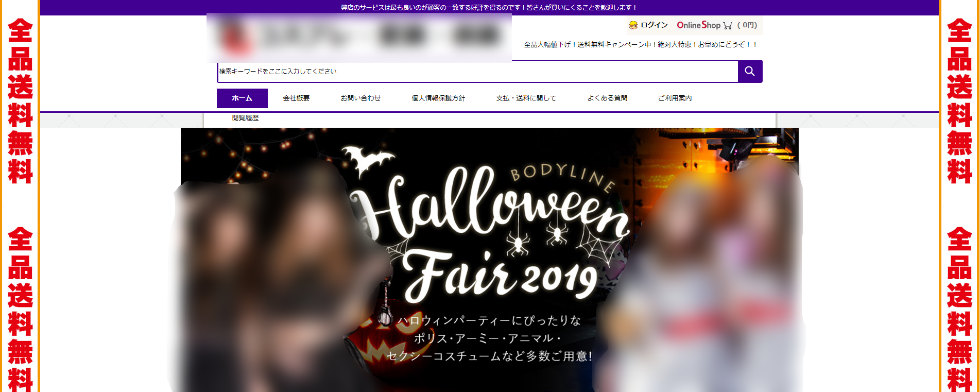This screenshot has height=392, width=980.
Task: Open the ご利用案内 menu item
Action: 675,98
